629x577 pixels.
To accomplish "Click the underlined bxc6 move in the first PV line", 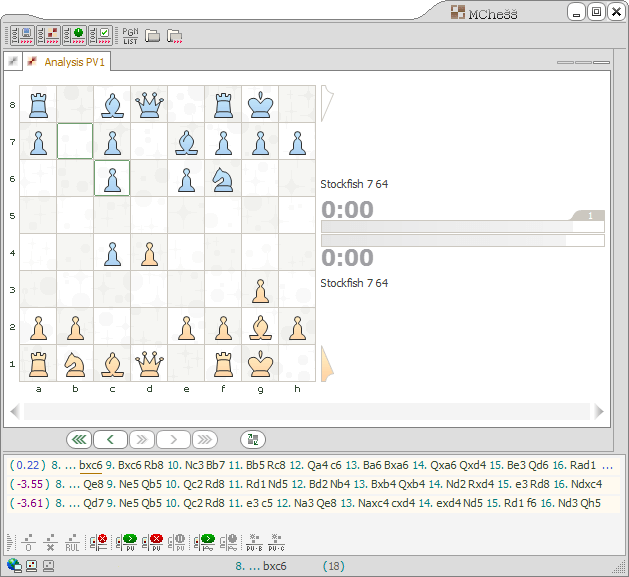I will click(x=91, y=465).
